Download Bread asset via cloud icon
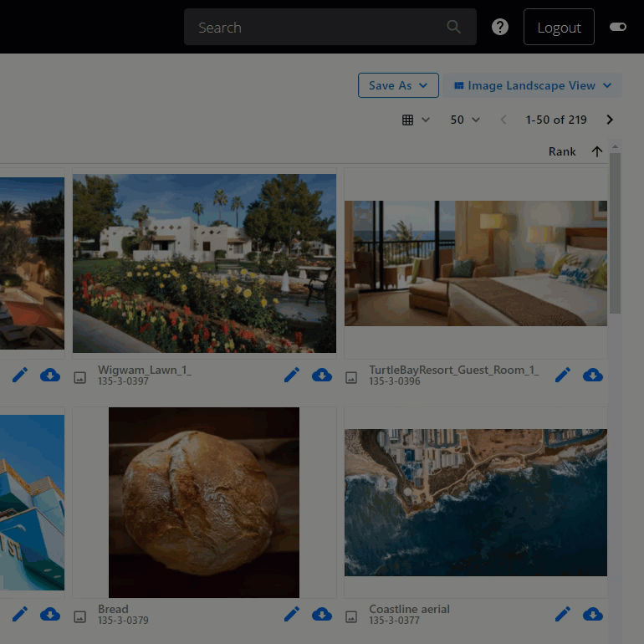The image size is (644, 644). point(322,615)
